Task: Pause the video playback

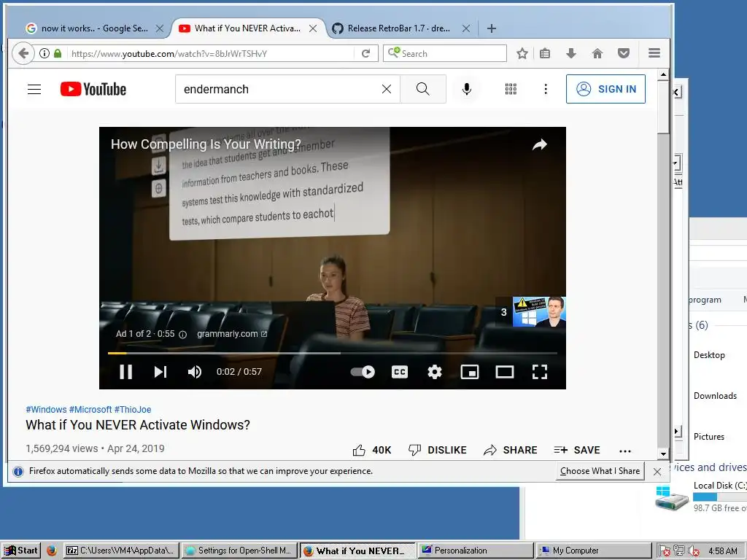Action: pyautogui.click(x=125, y=371)
